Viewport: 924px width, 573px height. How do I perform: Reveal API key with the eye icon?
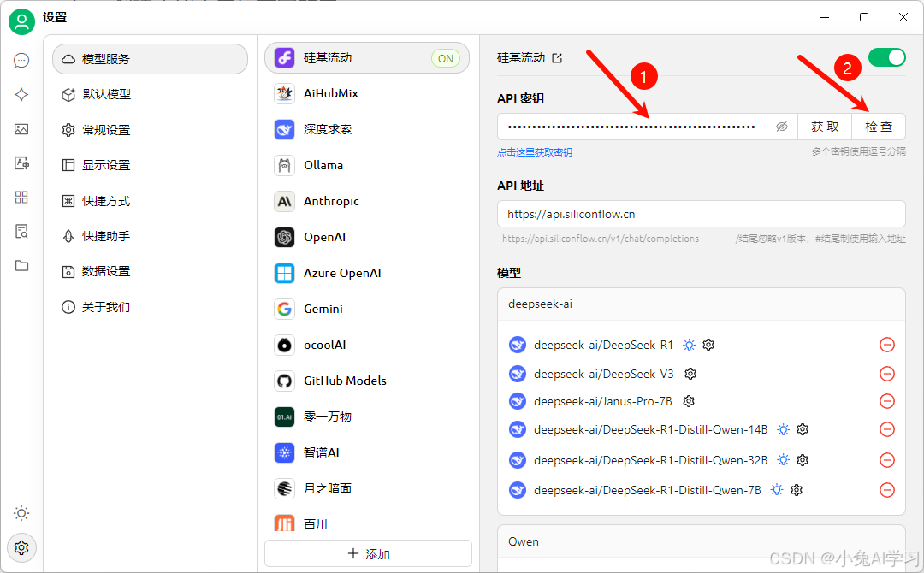pos(781,127)
